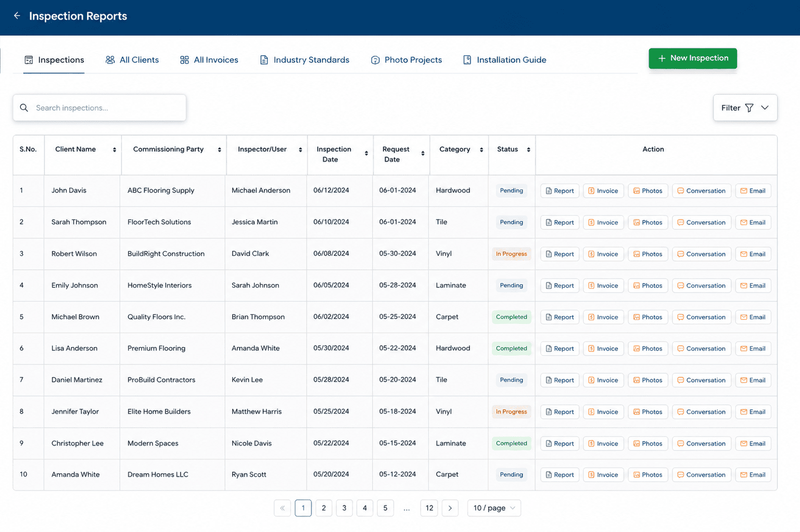View Photos for Amanda White client row
Screen dimensions: 800x532
tap(648, 475)
